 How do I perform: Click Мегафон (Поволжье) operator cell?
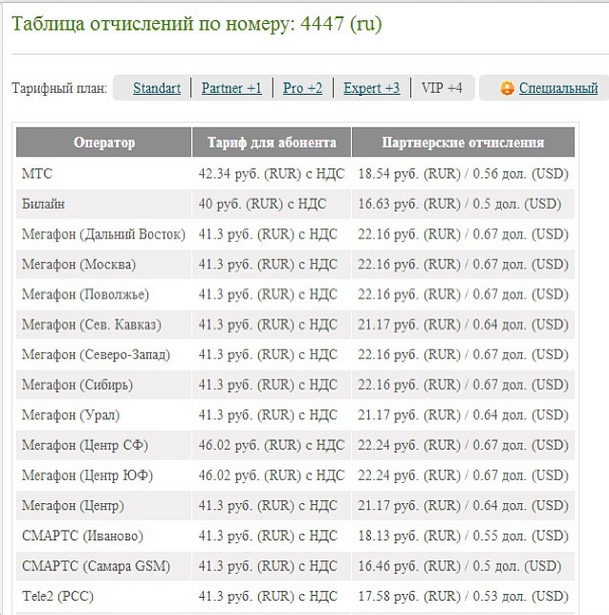(104, 294)
